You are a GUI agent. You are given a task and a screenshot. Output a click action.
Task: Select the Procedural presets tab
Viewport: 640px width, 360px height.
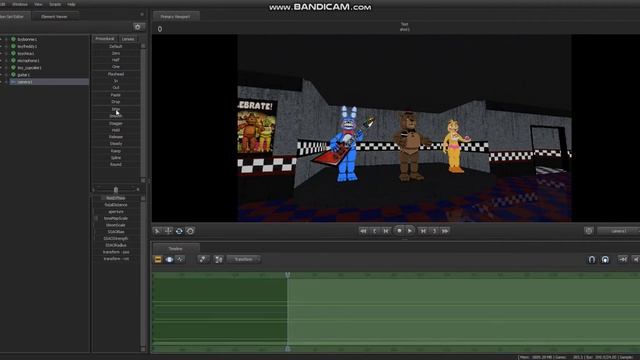click(105, 39)
